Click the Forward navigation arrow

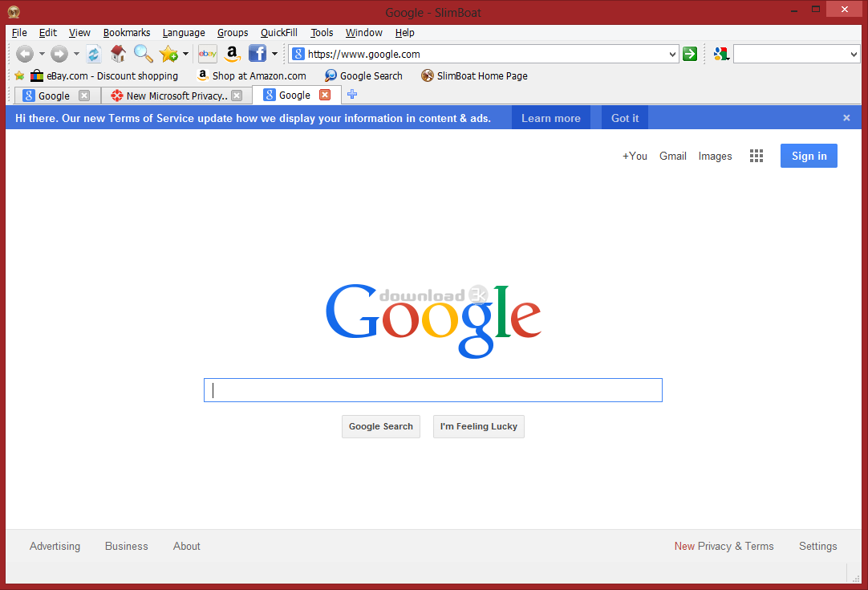pyautogui.click(x=59, y=54)
